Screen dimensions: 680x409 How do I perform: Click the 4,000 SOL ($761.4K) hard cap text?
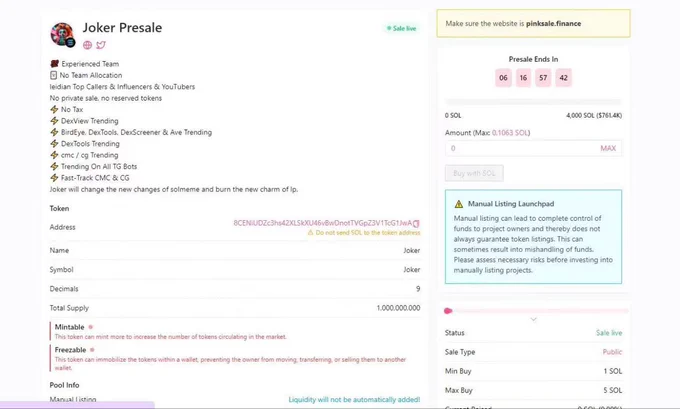tap(594, 115)
